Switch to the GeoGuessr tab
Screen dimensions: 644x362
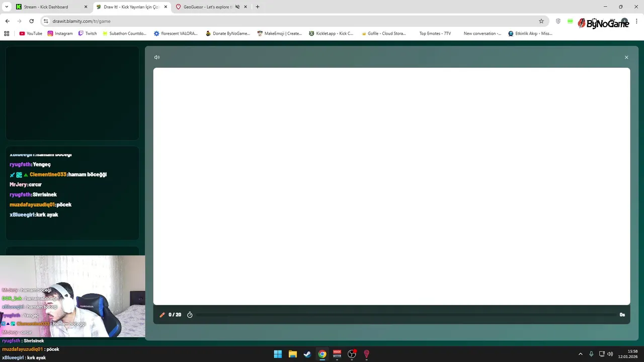click(x=207, y=7)
